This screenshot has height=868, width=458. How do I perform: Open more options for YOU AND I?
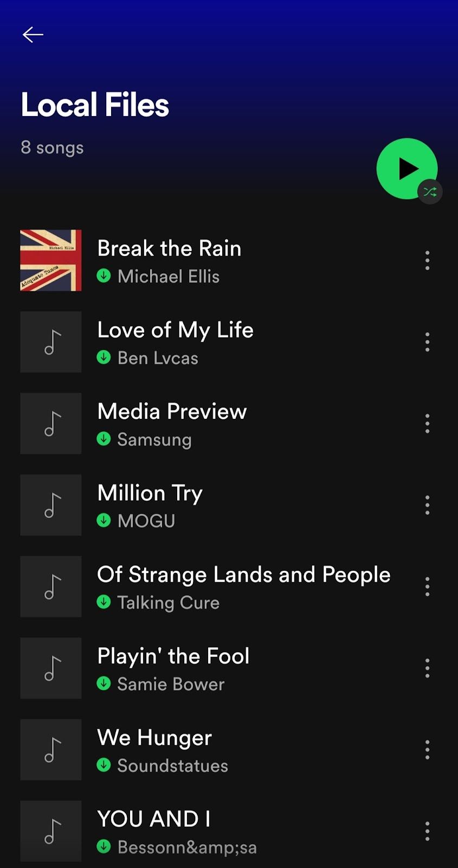427,831
